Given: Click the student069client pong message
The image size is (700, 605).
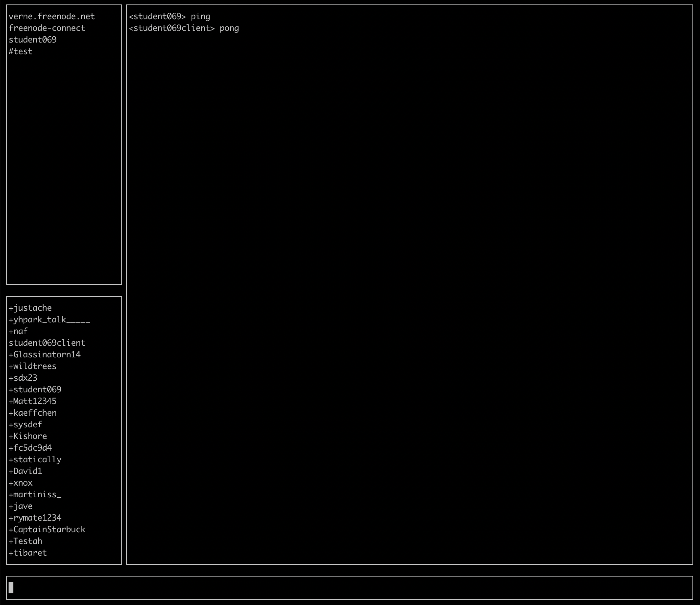Looking at the screenshot, I should tap(184, 28).
